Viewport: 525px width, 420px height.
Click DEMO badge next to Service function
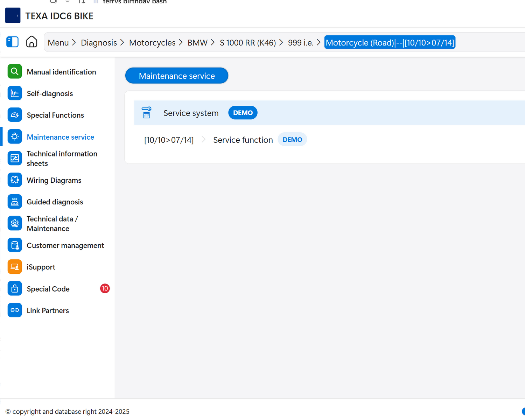coord(292,139)
